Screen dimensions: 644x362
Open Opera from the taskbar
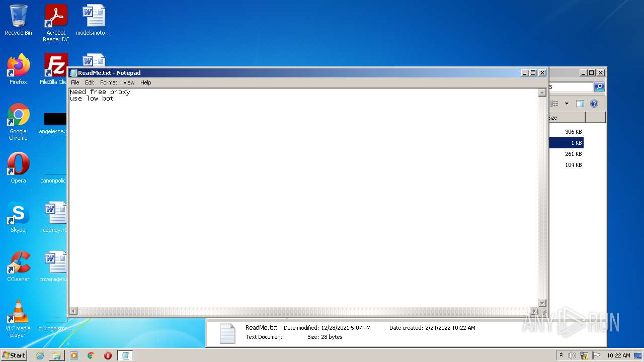108,355
